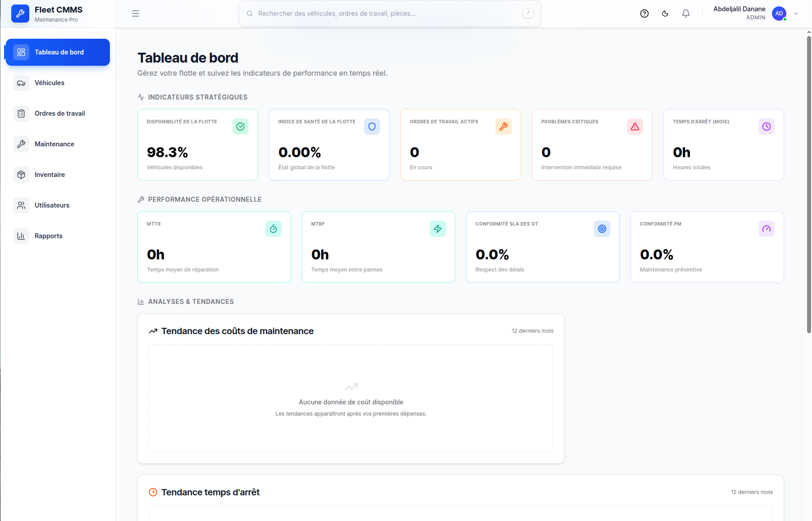812x521 pixels.
Task: Open the help question mark icon
Action: 644,14
